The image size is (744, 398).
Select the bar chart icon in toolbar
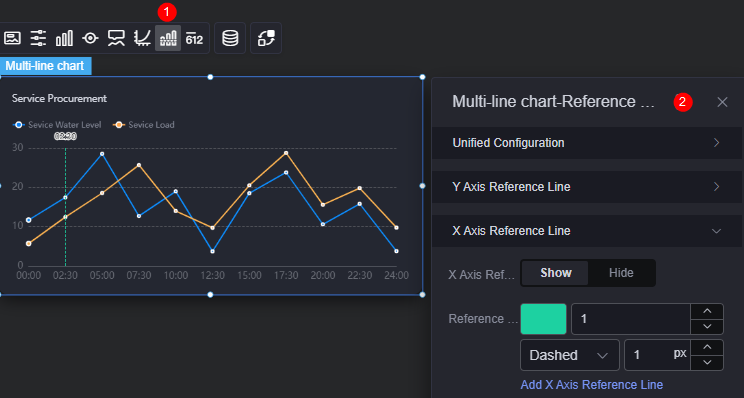coord(65,38)
